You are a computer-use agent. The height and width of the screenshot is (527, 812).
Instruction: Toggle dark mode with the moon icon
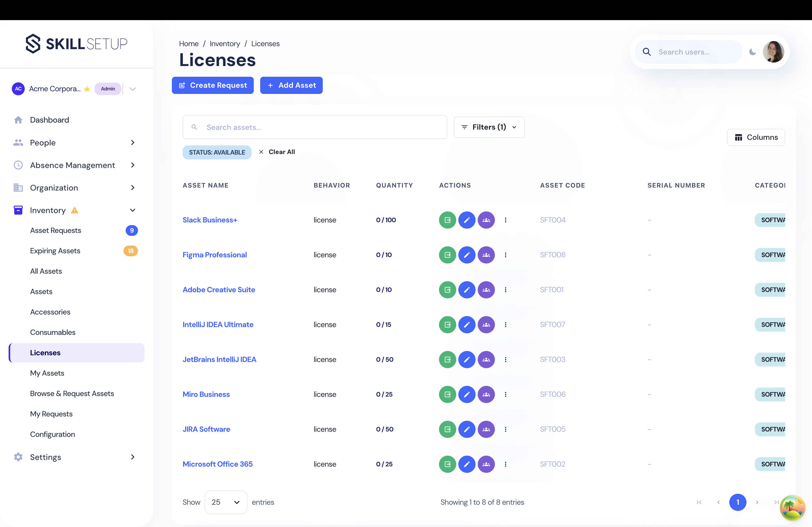[x=753, y=52]
